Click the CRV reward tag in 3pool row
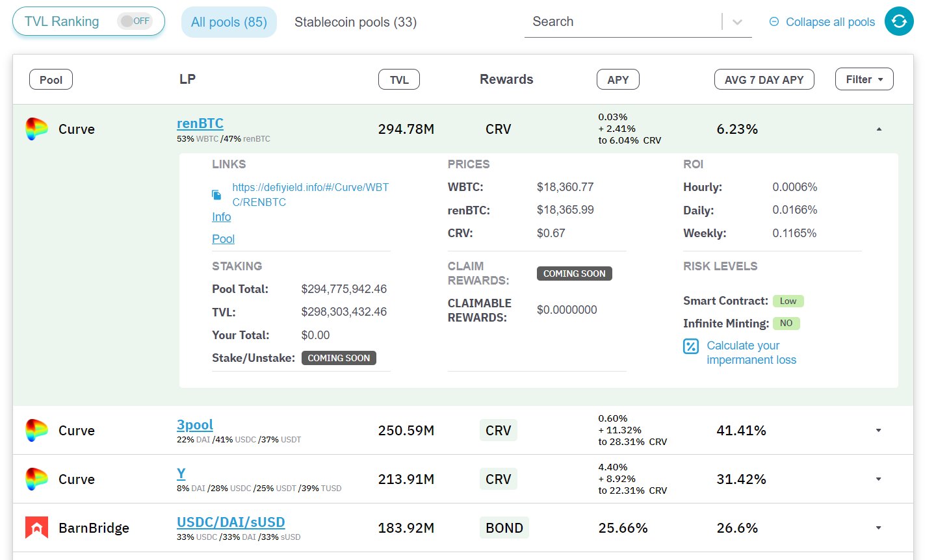The height and width of the screenshot is (560, 936). coord(499,431)
